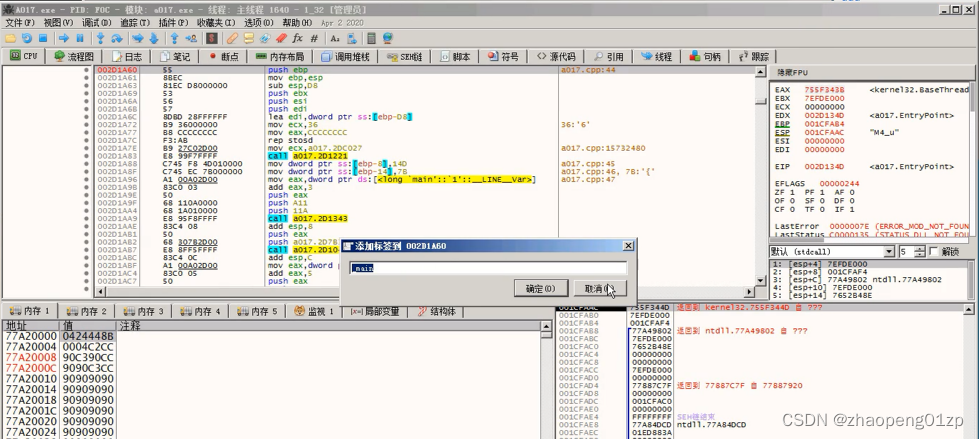Click the Step Over toolbar icon
This screenshot has width=979, height=439.
[116, 39]
